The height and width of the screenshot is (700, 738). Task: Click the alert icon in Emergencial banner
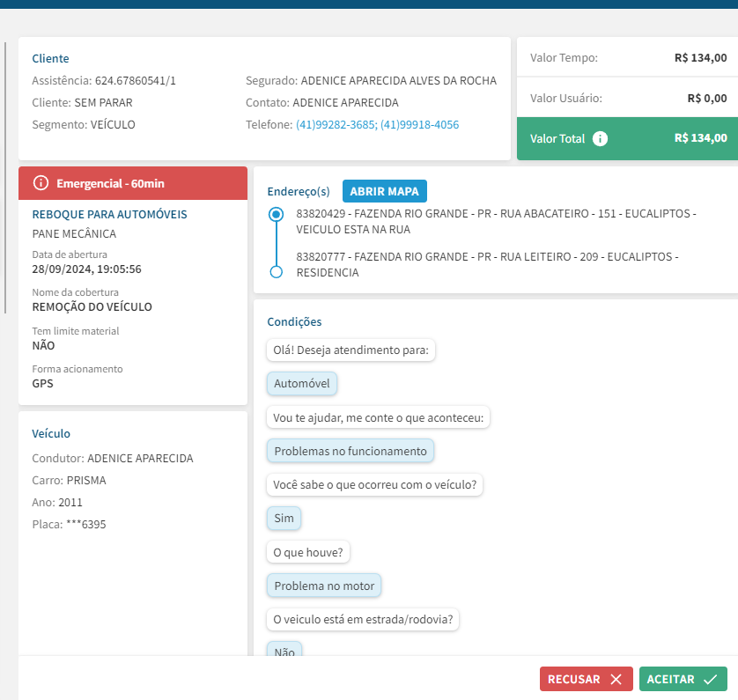(x=41, y=183)
